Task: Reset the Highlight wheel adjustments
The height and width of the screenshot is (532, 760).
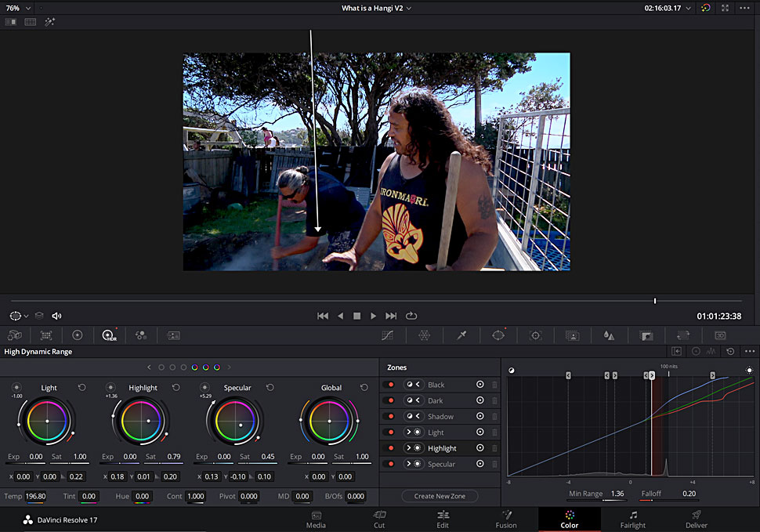Action: [x=176, y=388]
